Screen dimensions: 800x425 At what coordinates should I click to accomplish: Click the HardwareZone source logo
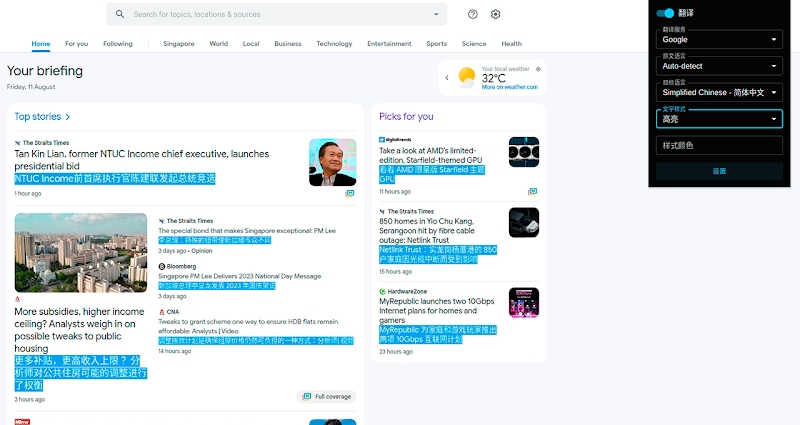click(382, 291)
